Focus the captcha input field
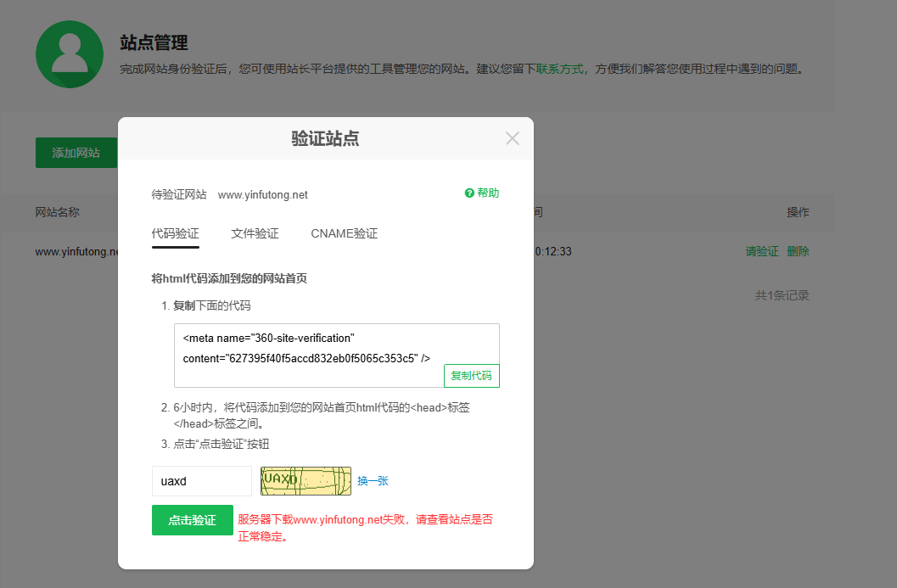Image resolution: width=897 pixels, height=588 pixels. click(x=201, y=481)
